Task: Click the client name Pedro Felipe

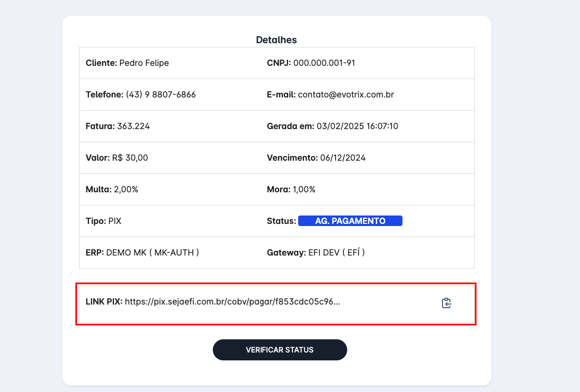Action: tap(144, 63)
